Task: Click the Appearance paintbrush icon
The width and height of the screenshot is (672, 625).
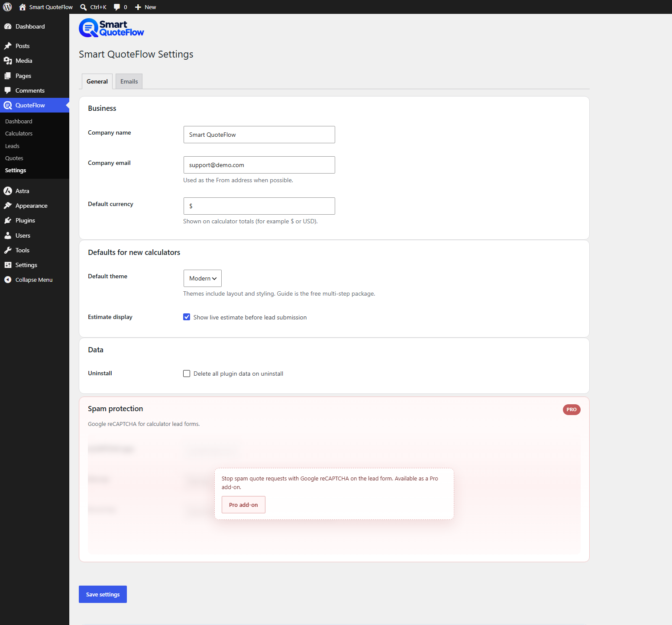Action: pyautogui.click(x=8, y=206)
